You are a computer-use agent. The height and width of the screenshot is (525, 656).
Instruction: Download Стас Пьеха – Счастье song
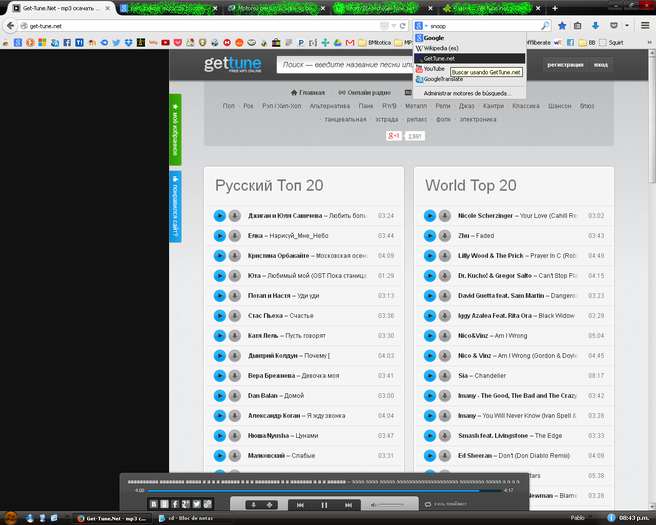(234, 315)
